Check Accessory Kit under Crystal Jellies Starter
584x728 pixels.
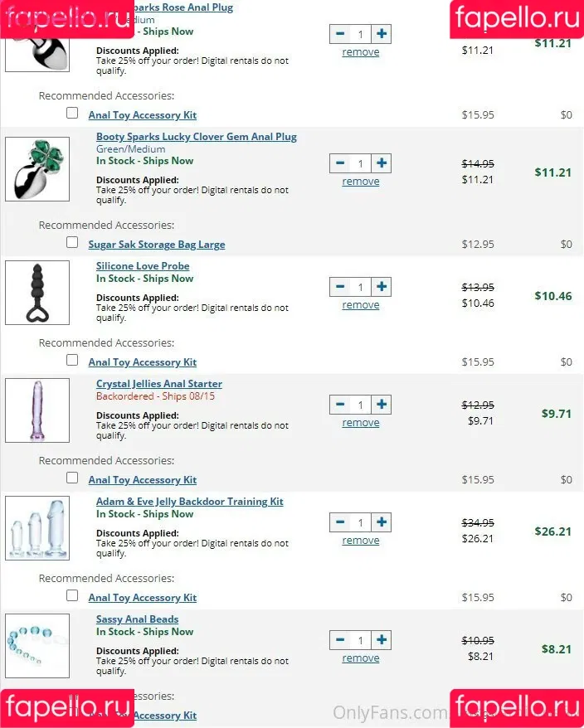72,478
